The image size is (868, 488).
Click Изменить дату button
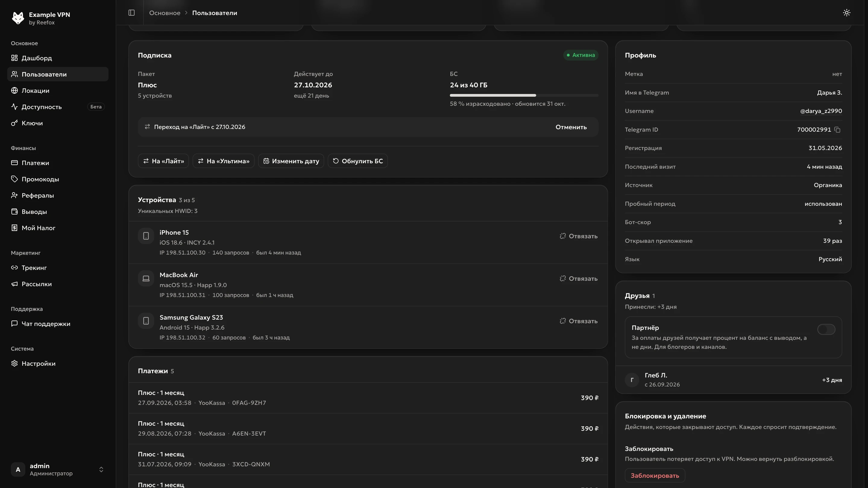(x=291, y=161)
